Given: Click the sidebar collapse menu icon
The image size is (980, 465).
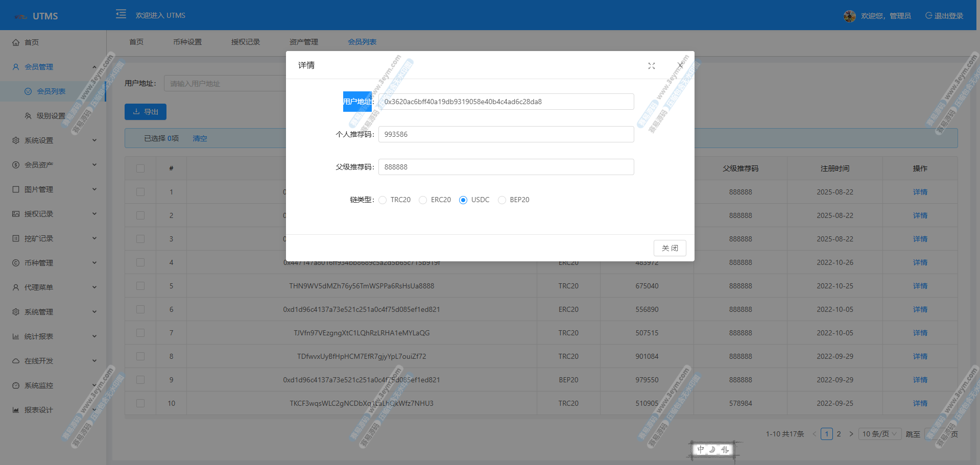Looking at the screenshot, I should tap(121, 14).
